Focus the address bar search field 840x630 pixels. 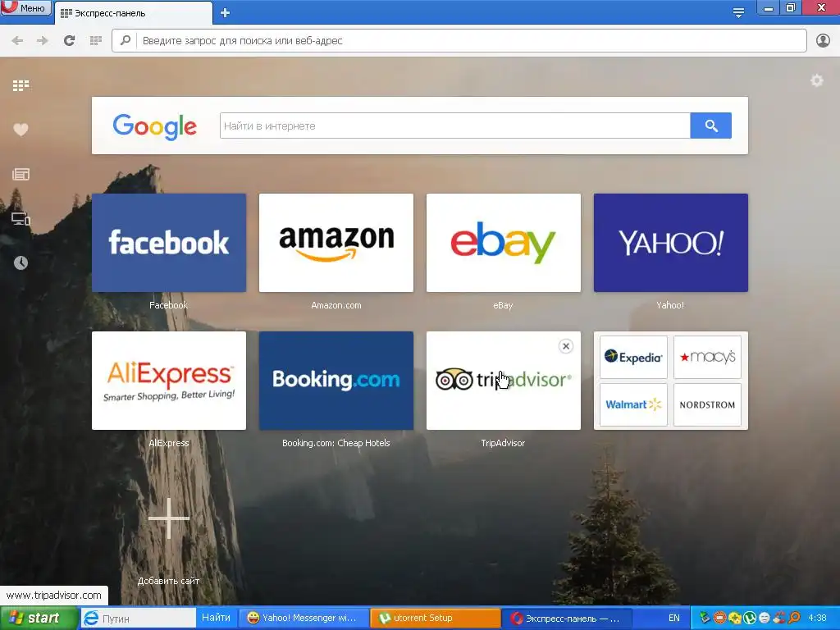pos(459,41)
